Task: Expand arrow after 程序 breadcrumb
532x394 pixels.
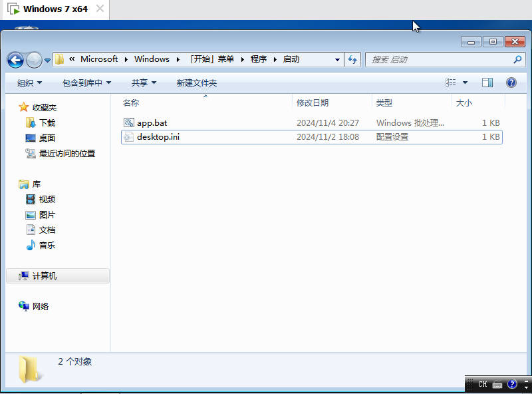Action: 275,59
